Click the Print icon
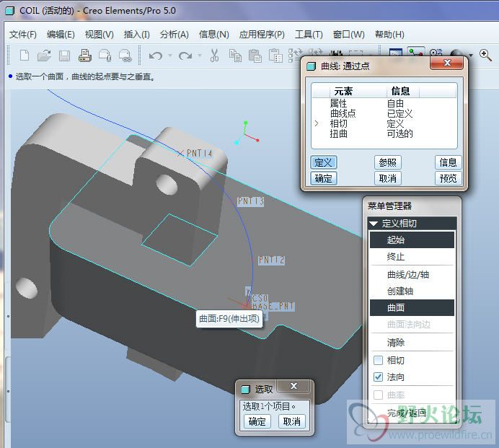 pyautogui.click(x=84, y=56)
